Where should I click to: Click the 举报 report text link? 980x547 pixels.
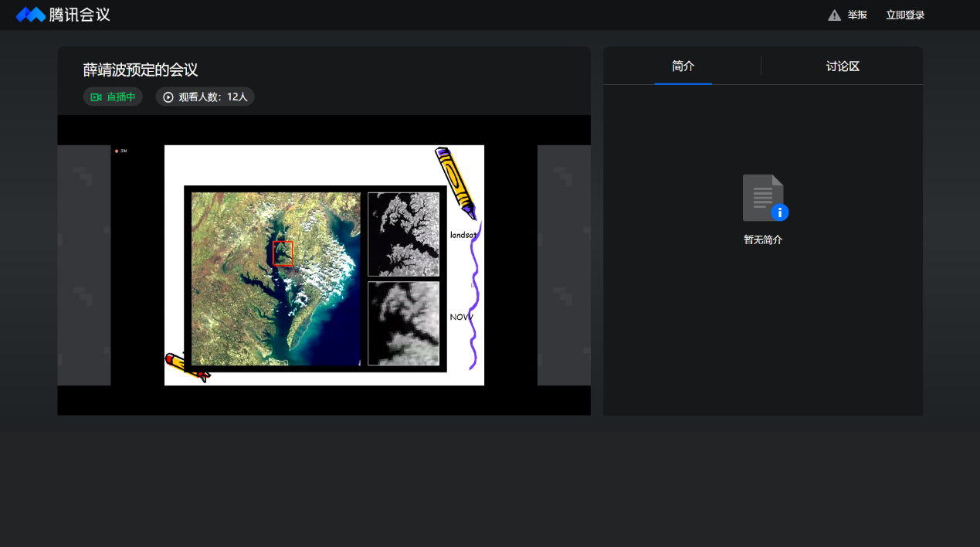pos(857,15)
